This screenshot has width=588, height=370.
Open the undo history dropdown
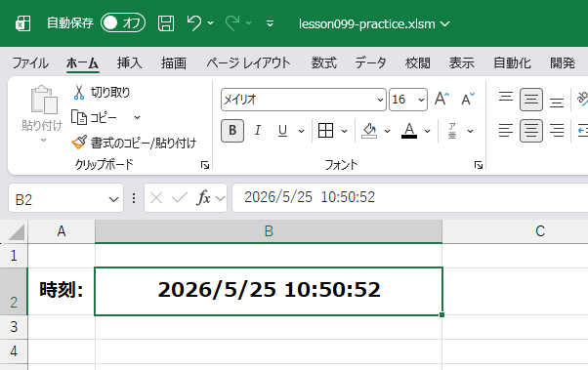coord(211,23)
